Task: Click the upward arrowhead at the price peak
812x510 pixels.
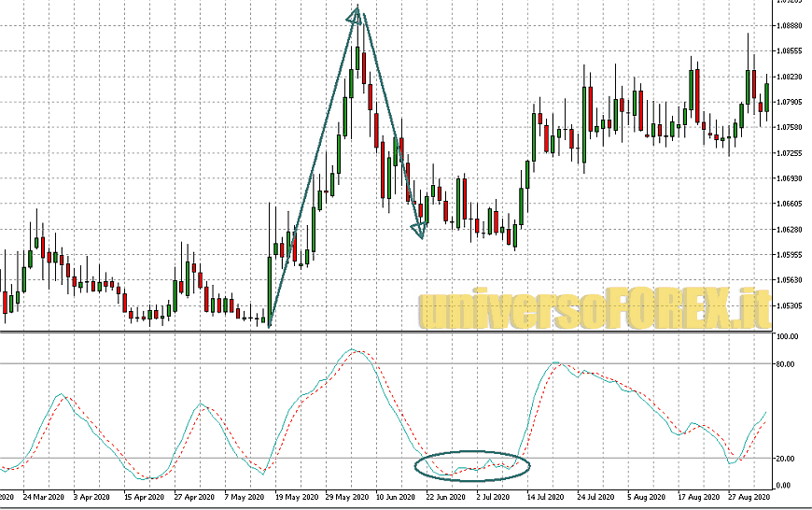Action: coord(356,14)
